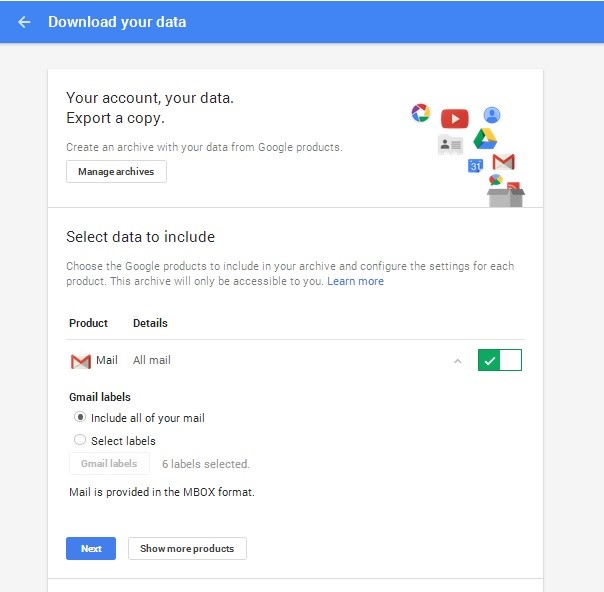The height and width of the screenshot is (592, 604).
Task: Click the 'All mail' details text
Action: click(x=152, y=360)
